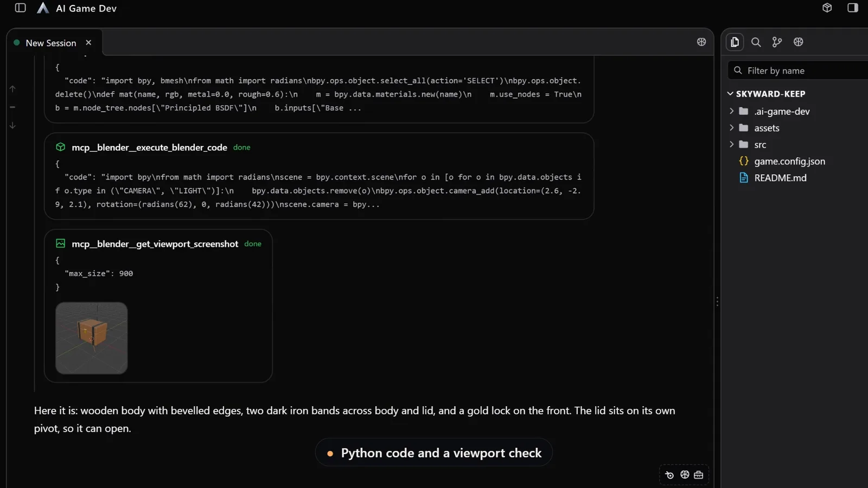Click the done status beside get_viewport_screenshot
This screenshot has height=488, width=868.
pyautogui.click(x=253, y=244)
